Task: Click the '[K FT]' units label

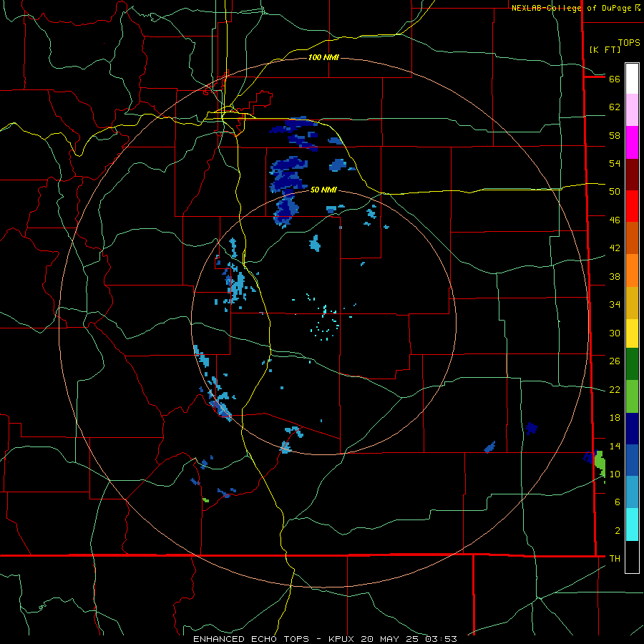Action: click(x=605, y=49)
